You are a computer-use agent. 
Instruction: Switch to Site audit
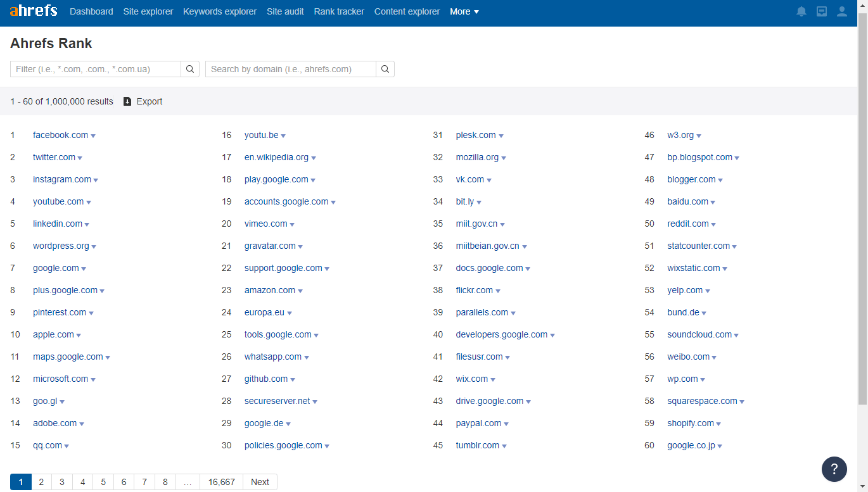pos(285,11)
